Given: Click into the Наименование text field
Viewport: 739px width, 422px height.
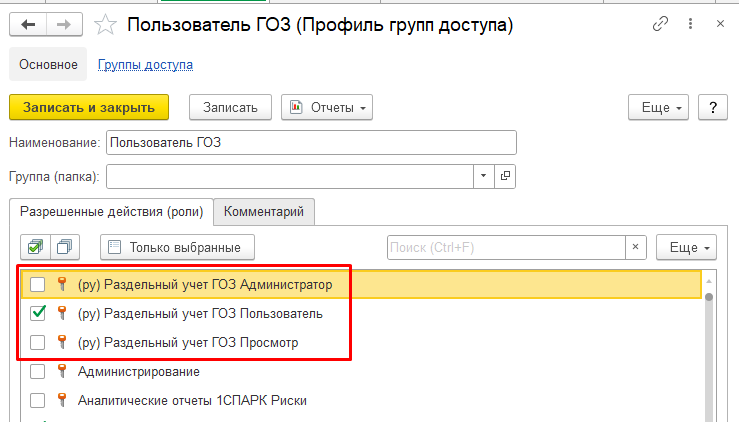Looking at the screenshot, I should [x=311, y=142].
